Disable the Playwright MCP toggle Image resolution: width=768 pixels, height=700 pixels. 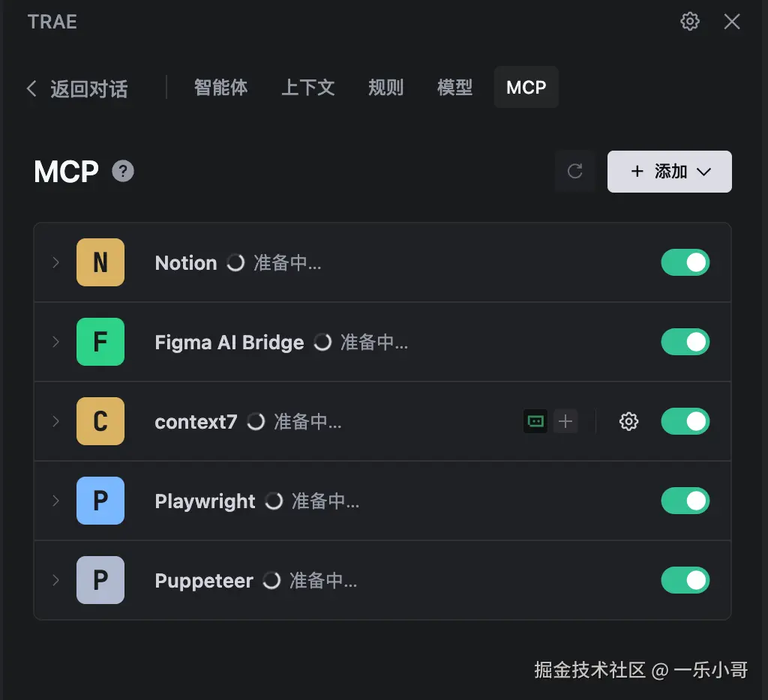point(685,501)
